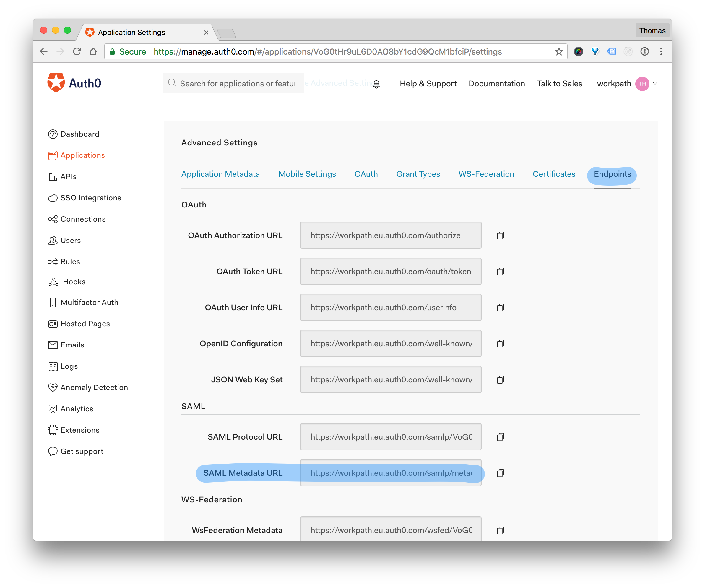Image resolution: width=705 pixels, height=588 pixels.
Task: Bookmark this page with the star
Action: [559, 51]
